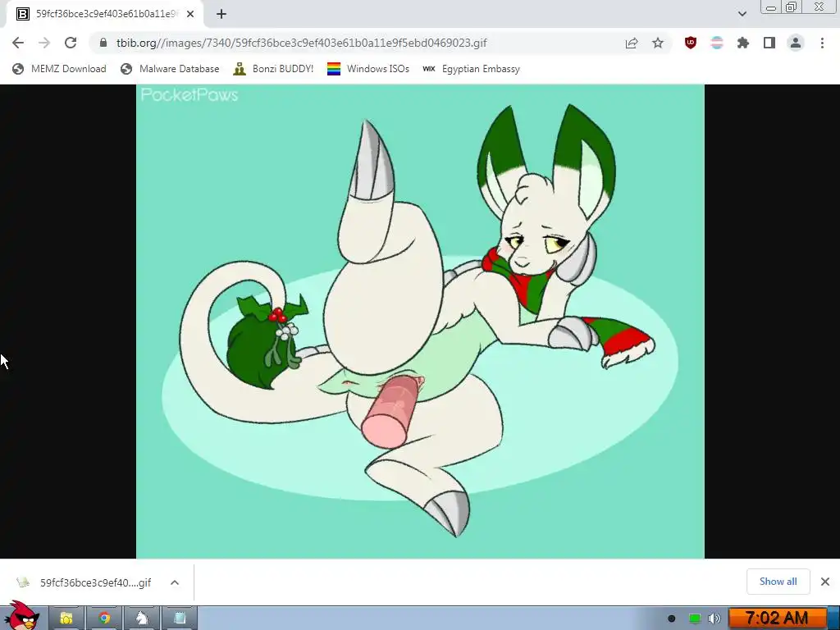The height and width of the screenshot is (630, 840).
Task: Open the Malware Database bookmark
Action: click(170, 69)
